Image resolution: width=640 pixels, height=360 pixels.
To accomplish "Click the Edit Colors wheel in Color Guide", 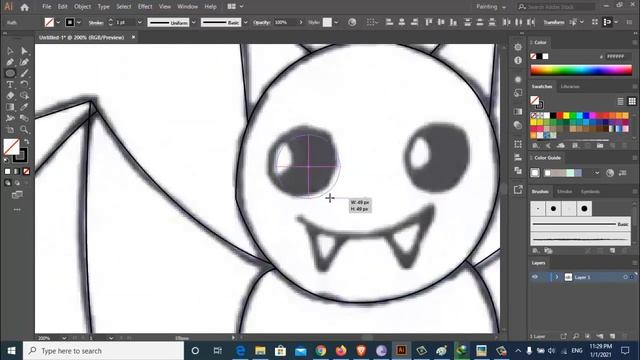I will click(x=610, y=173).
